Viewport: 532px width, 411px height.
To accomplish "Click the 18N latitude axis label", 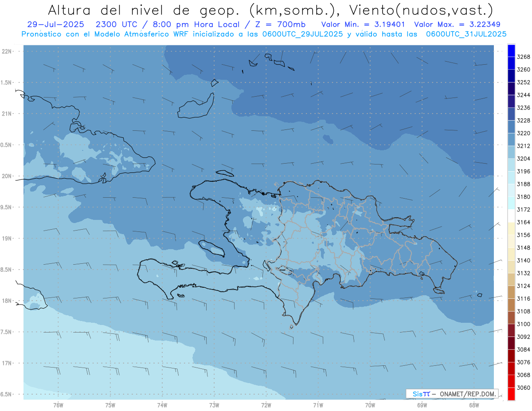I will point(7,301).
